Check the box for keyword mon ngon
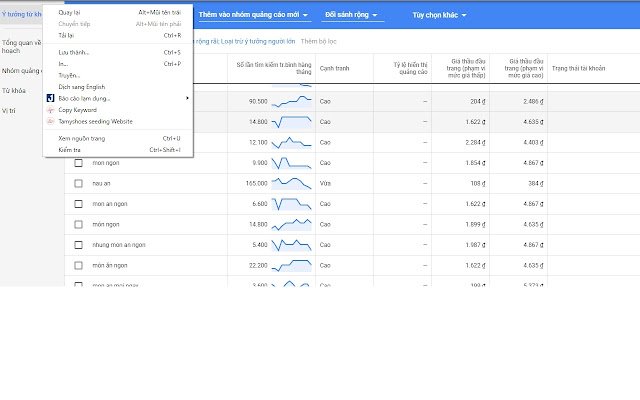 [x=78, y=163]
